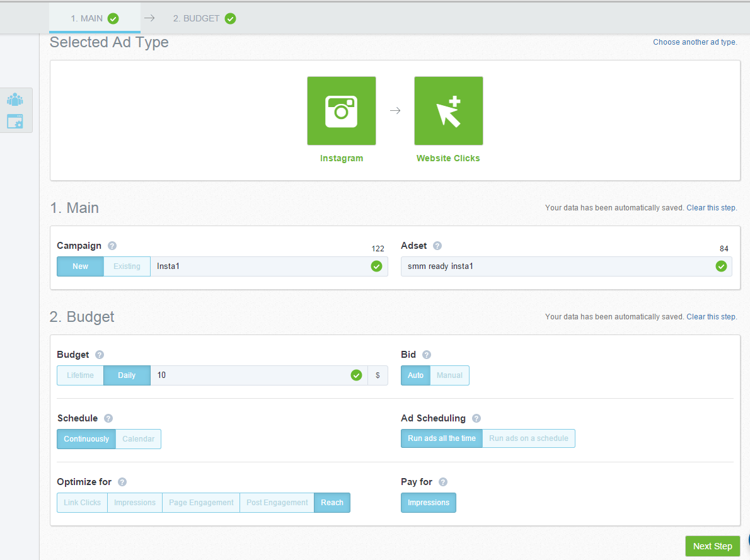Viewport: 750px width, 560px height.
Task: Optimize for Page Engagement
Action: click(202, 503)
